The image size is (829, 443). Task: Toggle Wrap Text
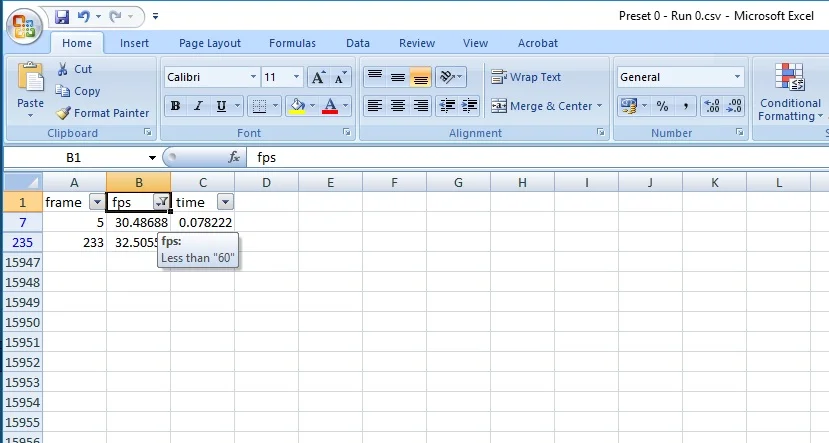[x=526, y=77]
